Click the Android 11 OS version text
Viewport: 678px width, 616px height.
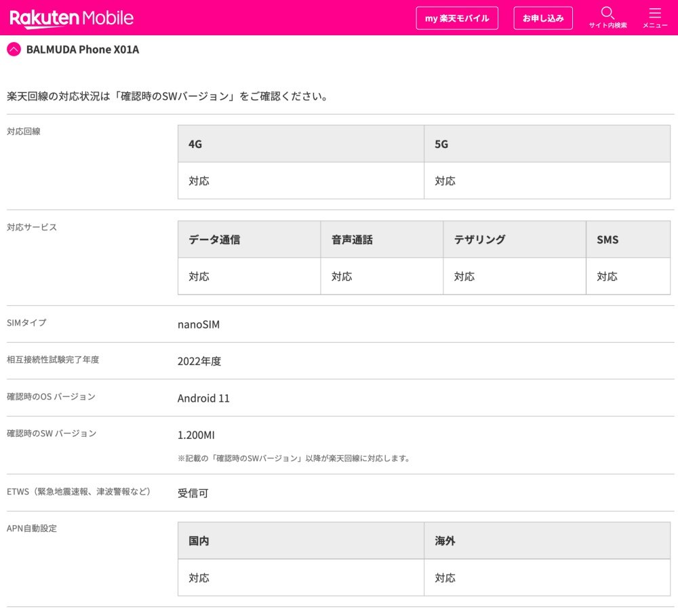(203, 398)
